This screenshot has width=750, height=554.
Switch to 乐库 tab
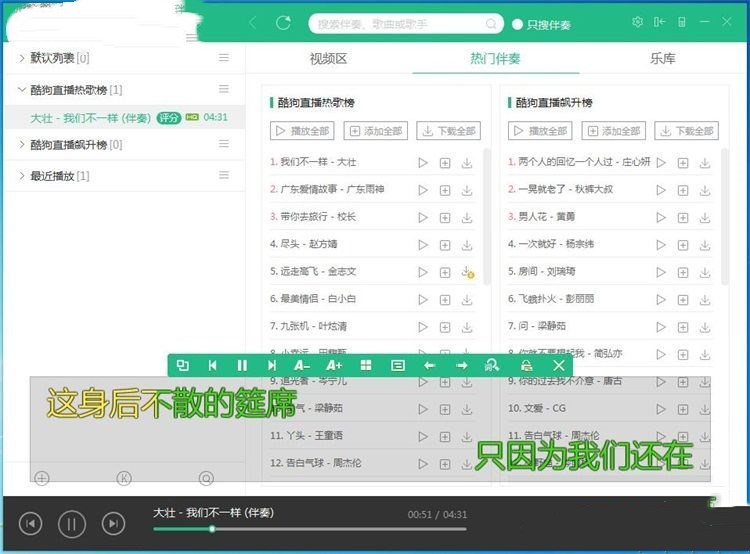[x=662, y=59]
